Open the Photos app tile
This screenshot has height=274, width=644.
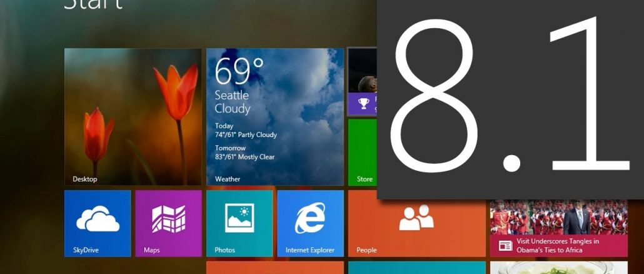(239, 223)
